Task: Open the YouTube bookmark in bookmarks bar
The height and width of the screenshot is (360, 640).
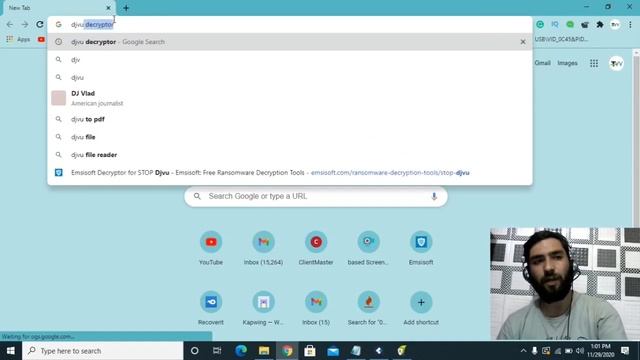Action: [x=41, y=39]
